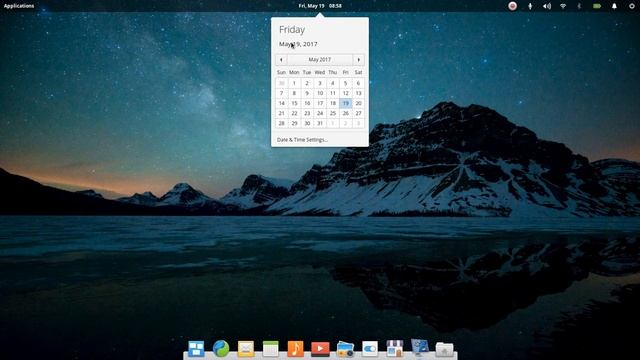Image resolution: width=640 pixels, height=360 pixels.
Task: Open the green battery power indicator
Action: pyautogui.click(x=597, y=6)
